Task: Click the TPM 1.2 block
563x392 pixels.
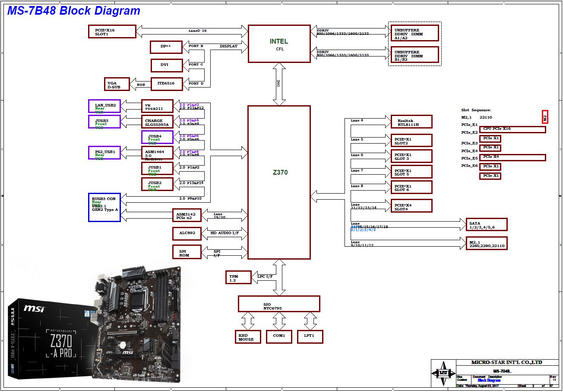Action: (238, 277)
